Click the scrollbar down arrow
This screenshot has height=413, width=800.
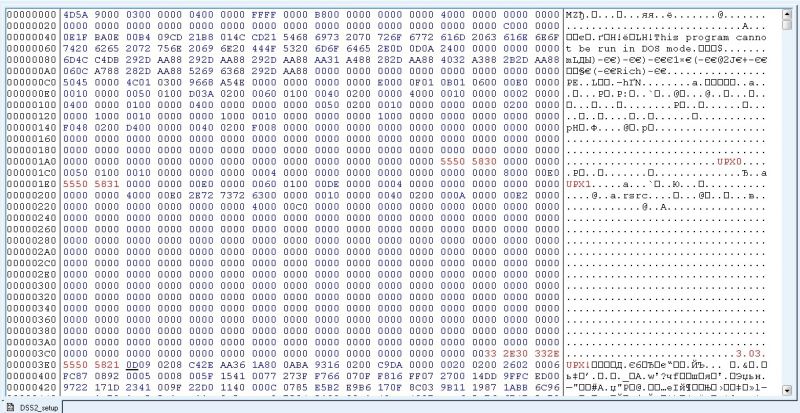tap(786, 391)
